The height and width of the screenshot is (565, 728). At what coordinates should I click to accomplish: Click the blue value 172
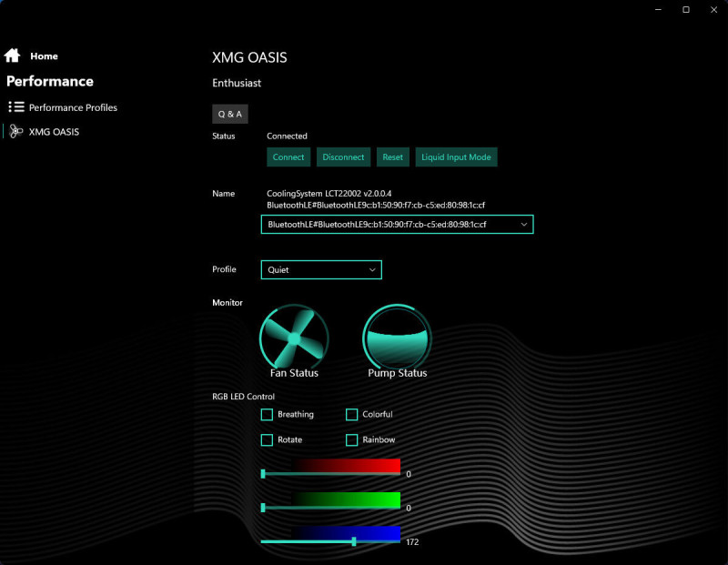[412, 541]
